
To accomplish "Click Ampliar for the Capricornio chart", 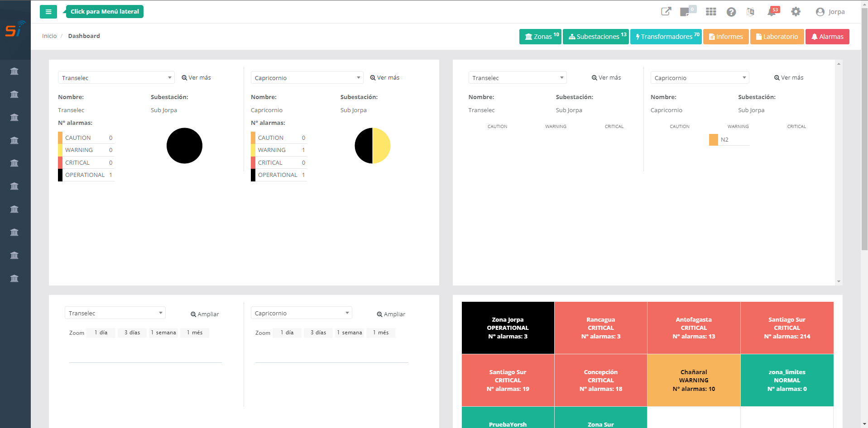I will [391, 314].
